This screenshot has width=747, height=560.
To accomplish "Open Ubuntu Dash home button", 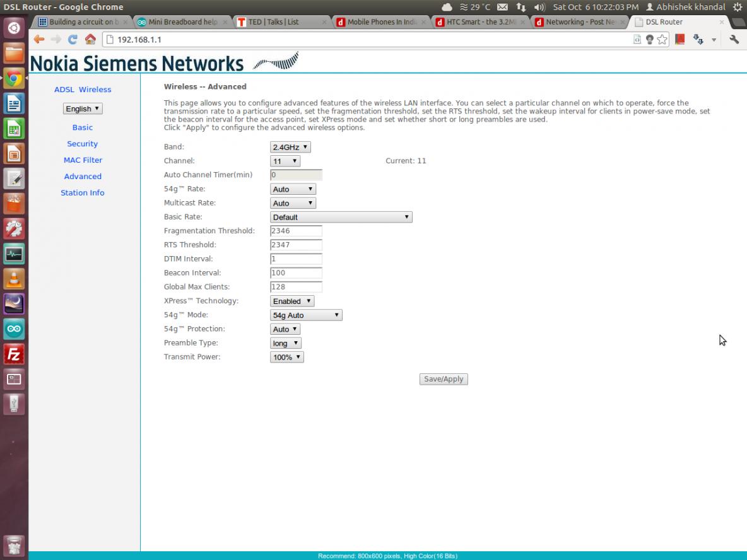I will pos(14,28).
